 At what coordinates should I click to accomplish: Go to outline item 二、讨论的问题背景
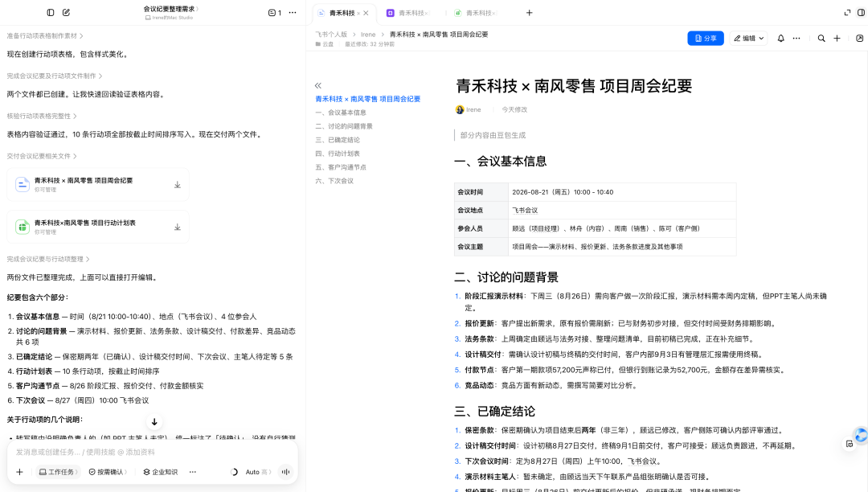(344, 126)
